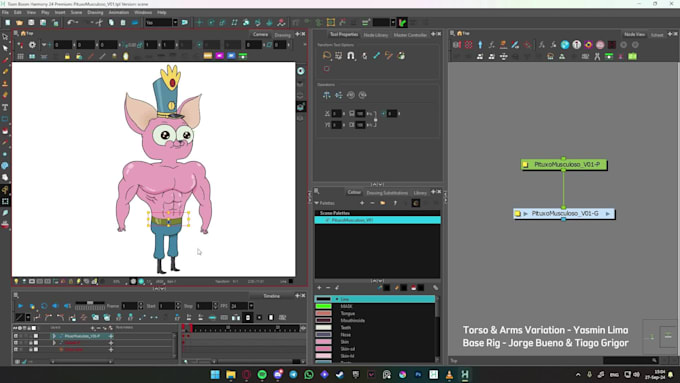Viewport: 680px width, 383px height.
Task: Open the Animation menu
Action: pyautogui.click(x=118, y=13)
